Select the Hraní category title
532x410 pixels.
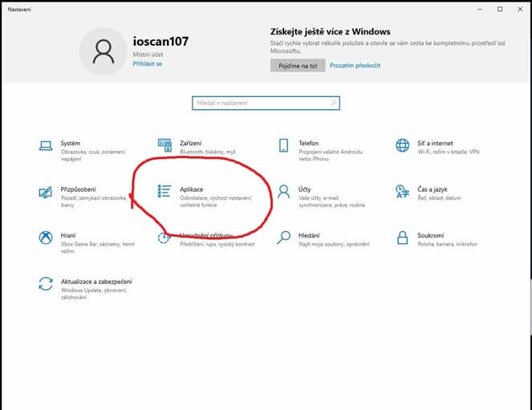pos(68,235)
